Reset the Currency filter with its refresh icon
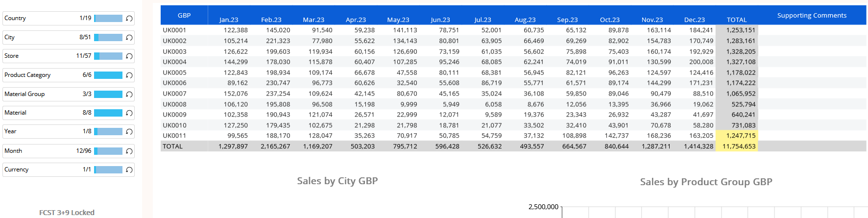Image resolution: width=868 pixels, height=218 pixels. pos(129,170)
